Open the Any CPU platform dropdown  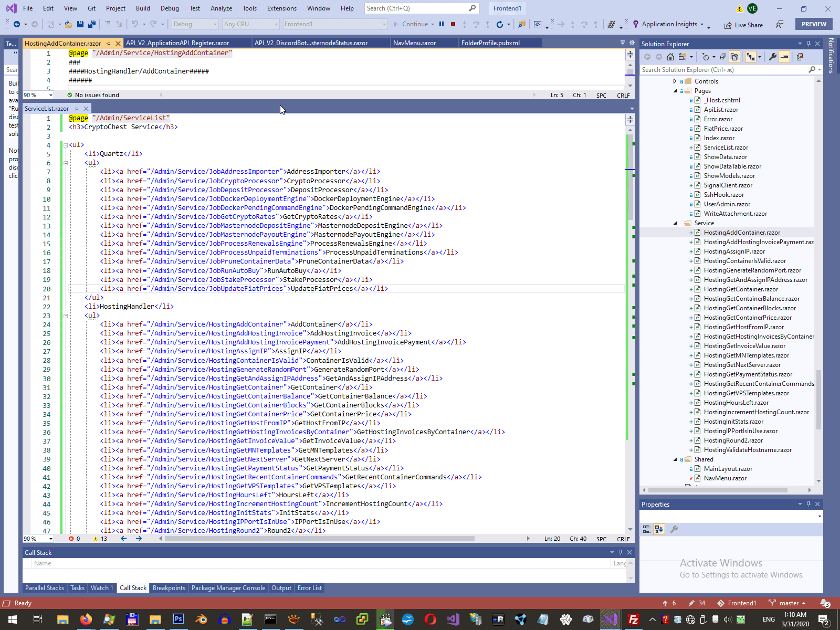[250, 24]
